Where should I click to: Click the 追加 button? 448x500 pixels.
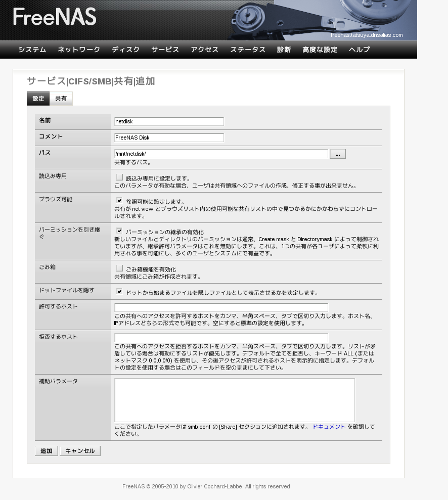[x=46, y=451]
